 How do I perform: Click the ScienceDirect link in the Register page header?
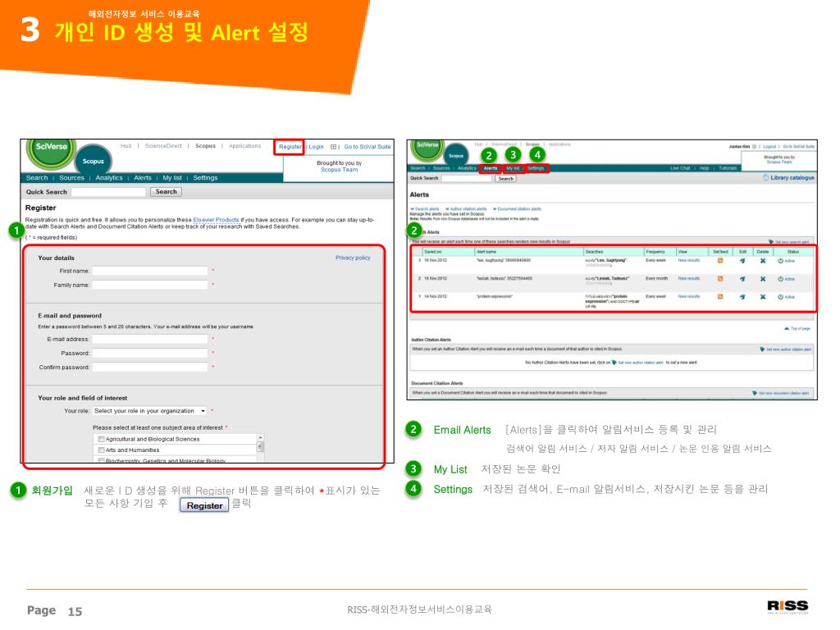coord(163,146)
